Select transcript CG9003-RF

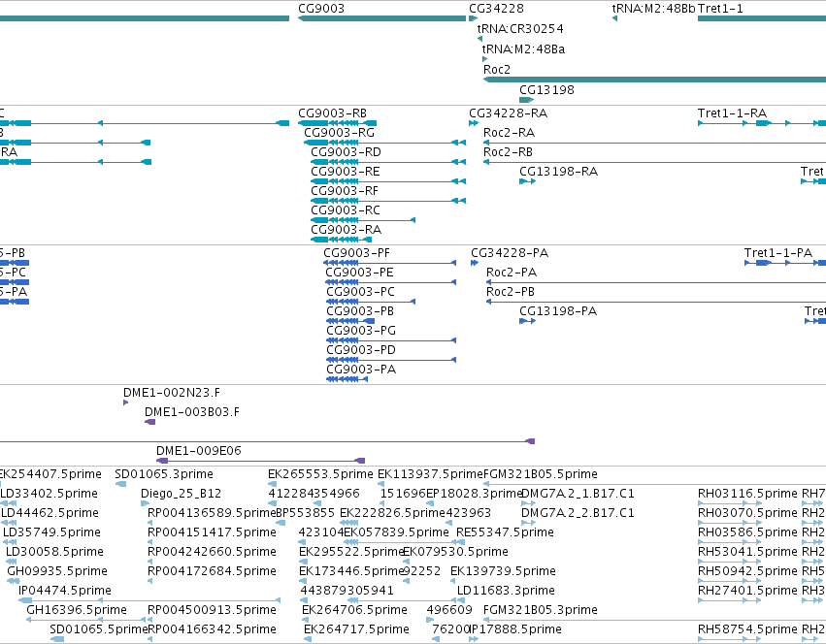(388, 201)
